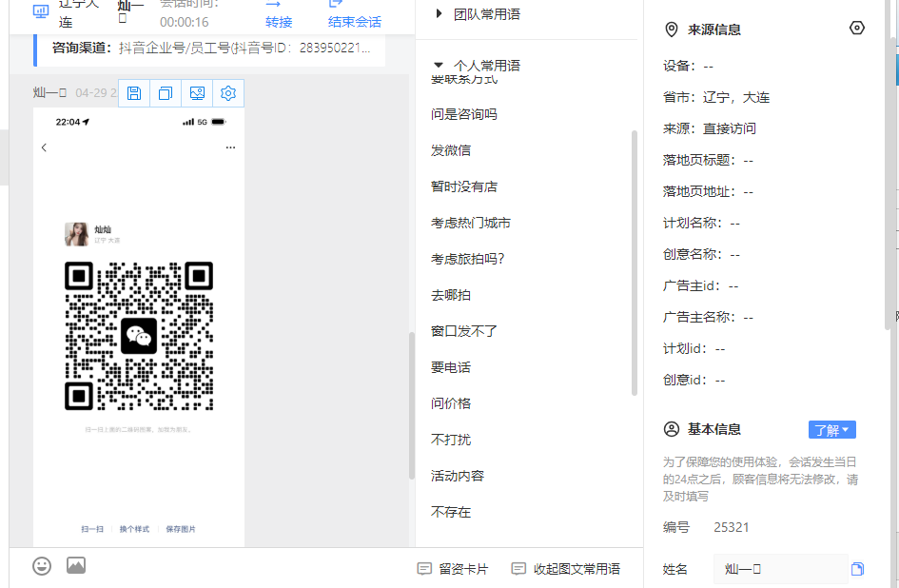Click the 姓名 input field
This screenshot has height=588, width=899.
point(780,569)
